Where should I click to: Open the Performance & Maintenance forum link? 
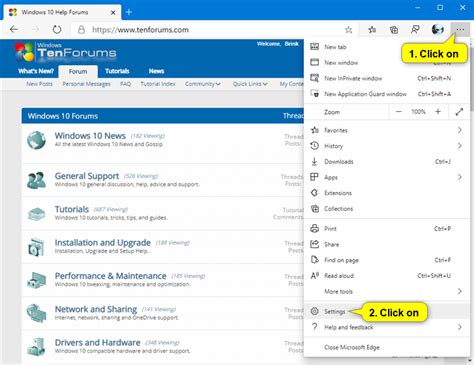[110, 276]
